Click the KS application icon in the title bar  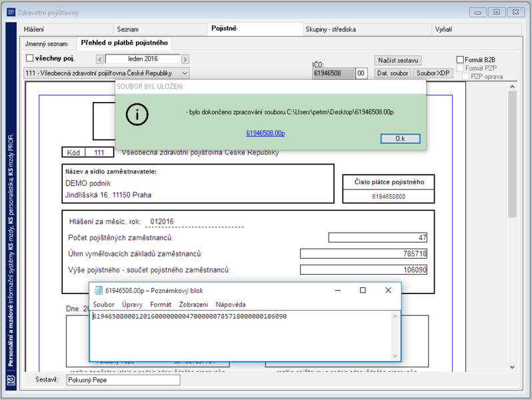[x=11, y=13]
